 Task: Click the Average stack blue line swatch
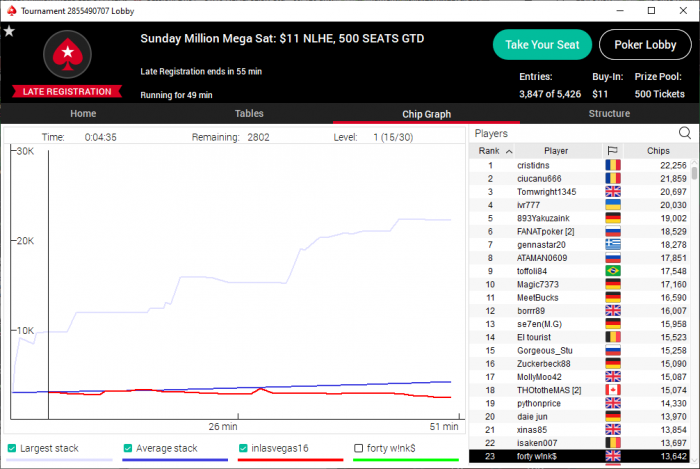click(175, 460)
